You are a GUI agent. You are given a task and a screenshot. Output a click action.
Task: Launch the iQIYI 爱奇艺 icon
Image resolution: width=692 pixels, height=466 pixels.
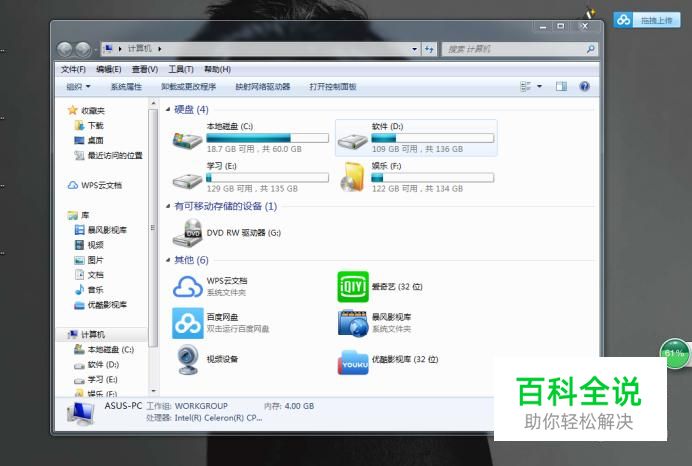click(353, 287)
